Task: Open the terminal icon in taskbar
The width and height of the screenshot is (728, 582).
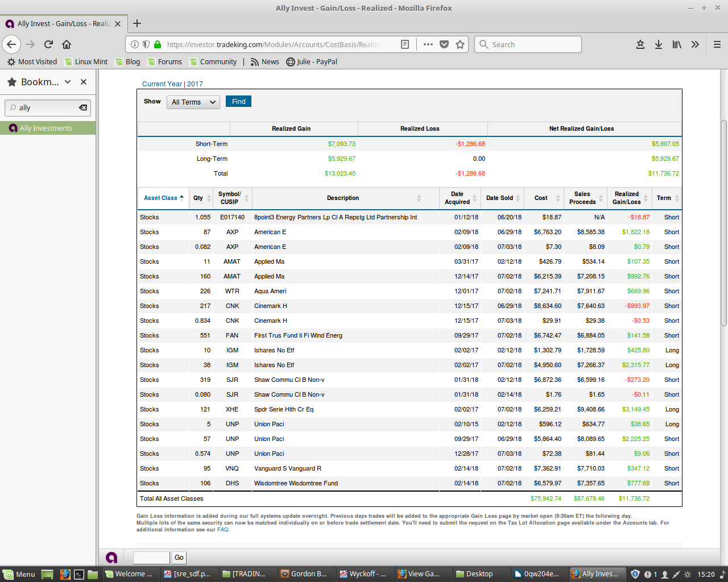Action: pos(79,574)
